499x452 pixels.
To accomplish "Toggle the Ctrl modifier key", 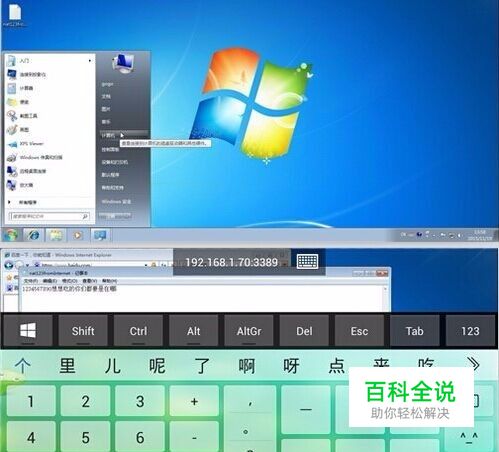I will click(x=138, y=331).
